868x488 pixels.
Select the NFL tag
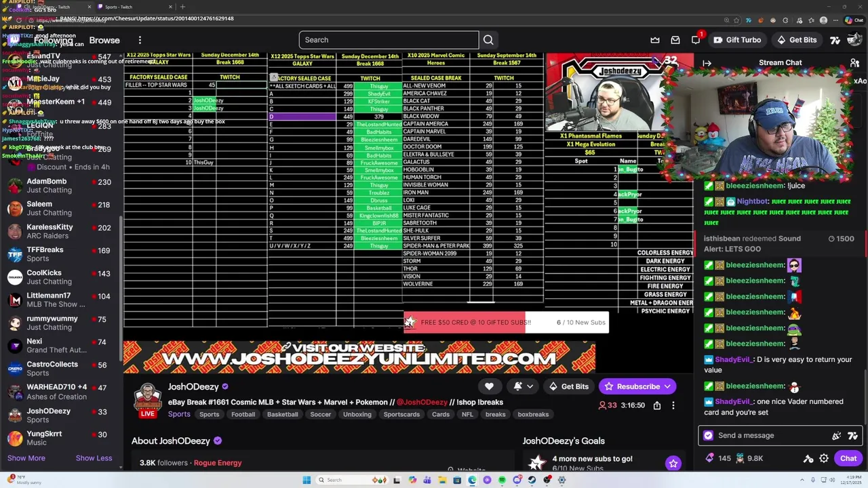(x=467, y=414)
